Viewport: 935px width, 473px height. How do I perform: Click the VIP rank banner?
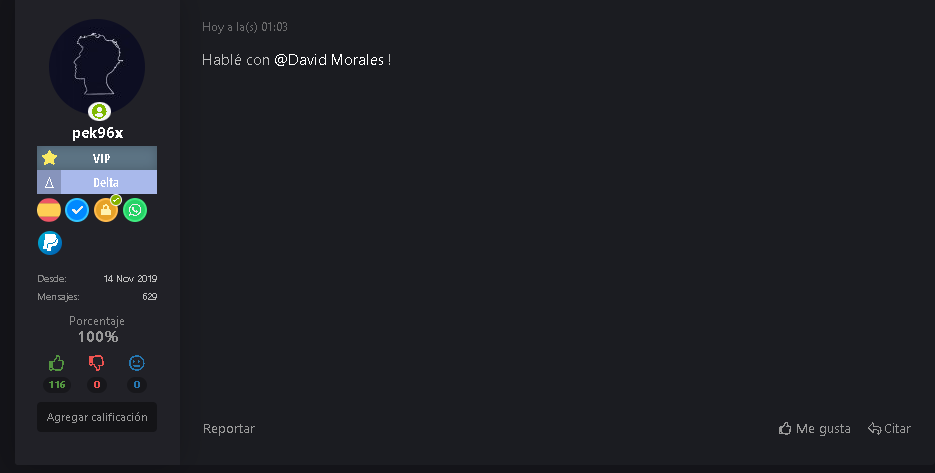point(97,158)
